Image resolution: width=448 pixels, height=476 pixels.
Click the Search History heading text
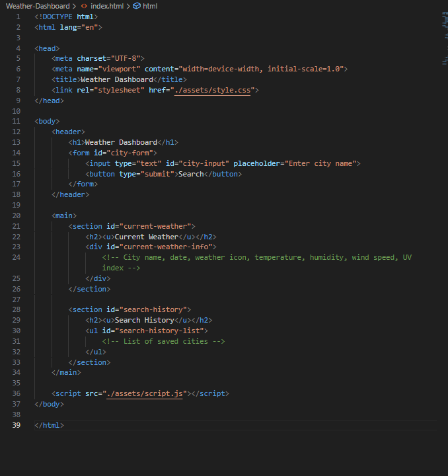click(145, 320)
